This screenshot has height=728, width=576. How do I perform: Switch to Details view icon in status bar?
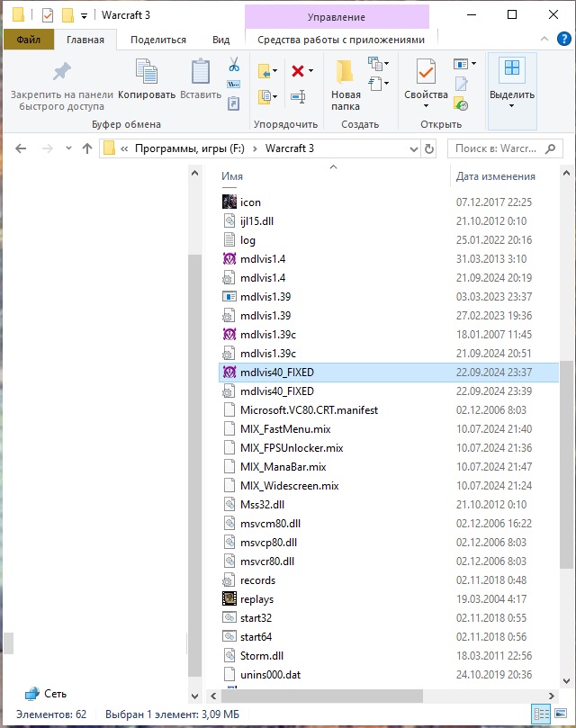tap(541, 714)
